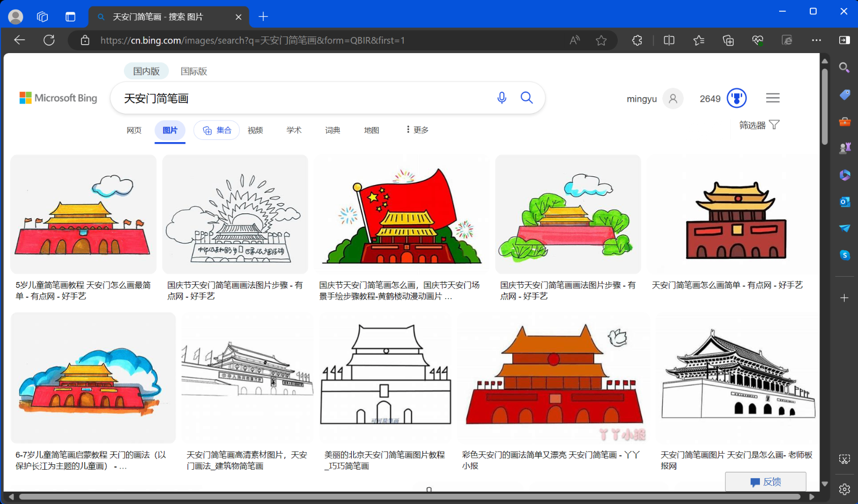Open Outlook from the sidebar
Image resolution: width=858 pixels, height=504 pixels.
pyautogui.click(x=844, y=202)
